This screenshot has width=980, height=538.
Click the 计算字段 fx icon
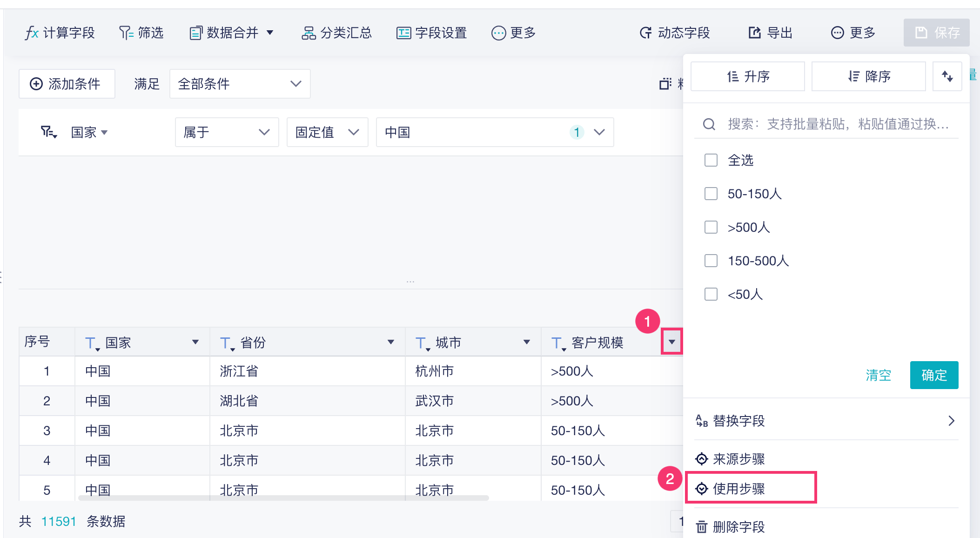[32, 33]
